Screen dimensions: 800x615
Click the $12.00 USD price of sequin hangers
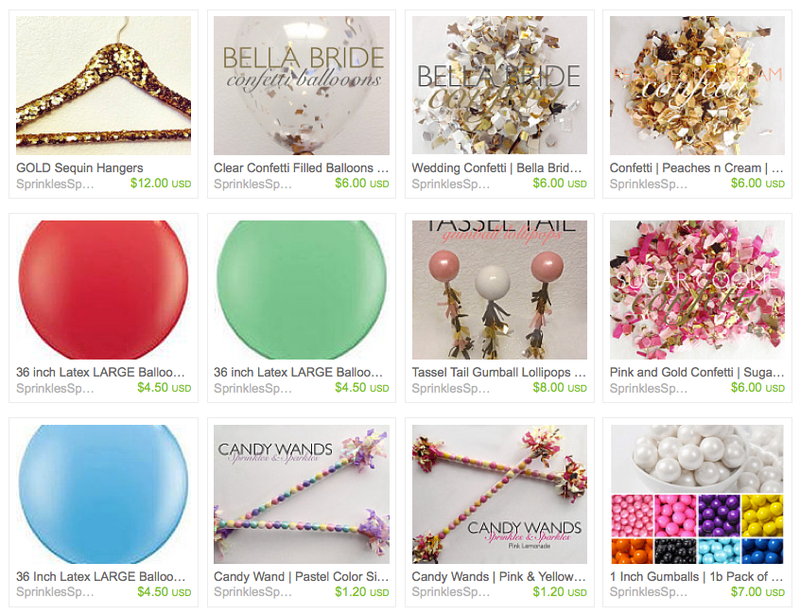click(161, 183)
